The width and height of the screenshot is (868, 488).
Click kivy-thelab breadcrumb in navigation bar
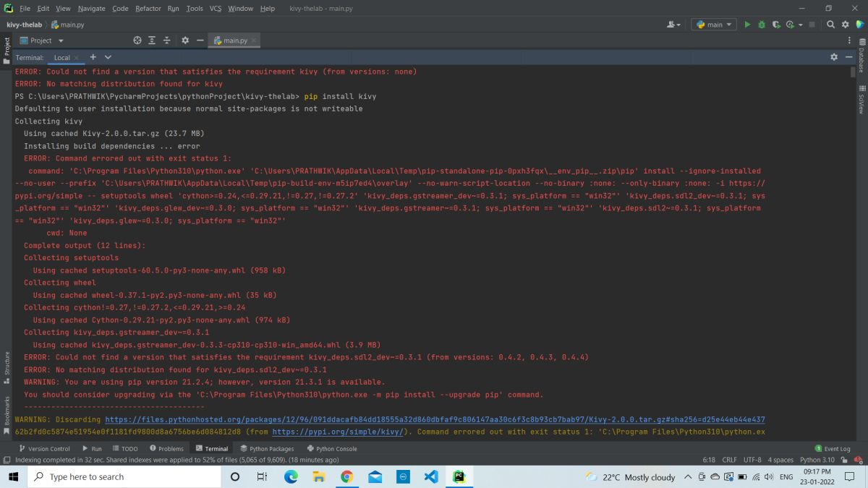(23, 25)
